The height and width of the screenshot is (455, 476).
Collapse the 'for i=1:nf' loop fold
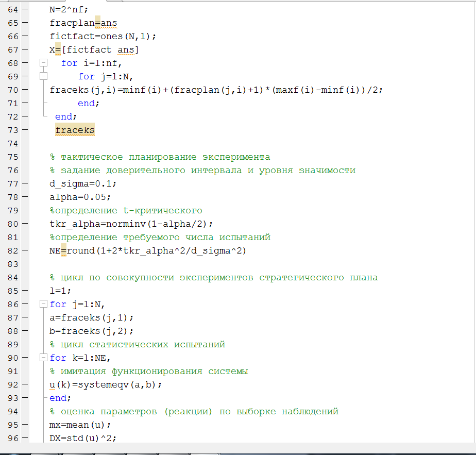point(44,63)
